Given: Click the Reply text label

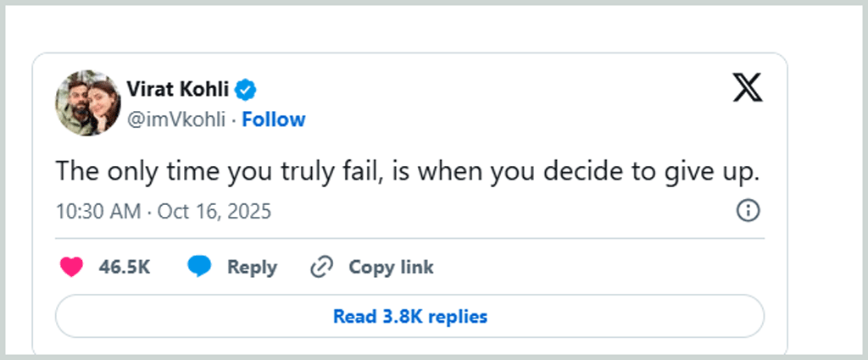Looking at the screenshot, I should [x=252, y=268].
